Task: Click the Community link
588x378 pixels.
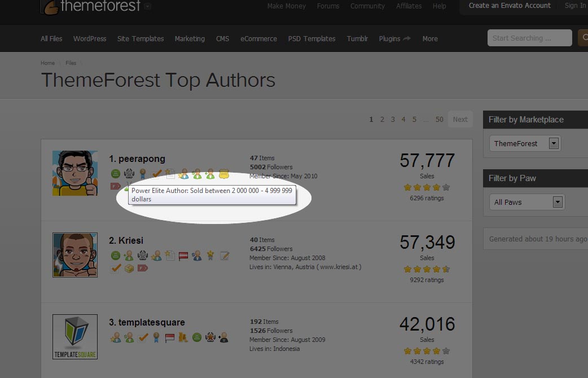Action: pyautogui.click(x=367, y=6)
